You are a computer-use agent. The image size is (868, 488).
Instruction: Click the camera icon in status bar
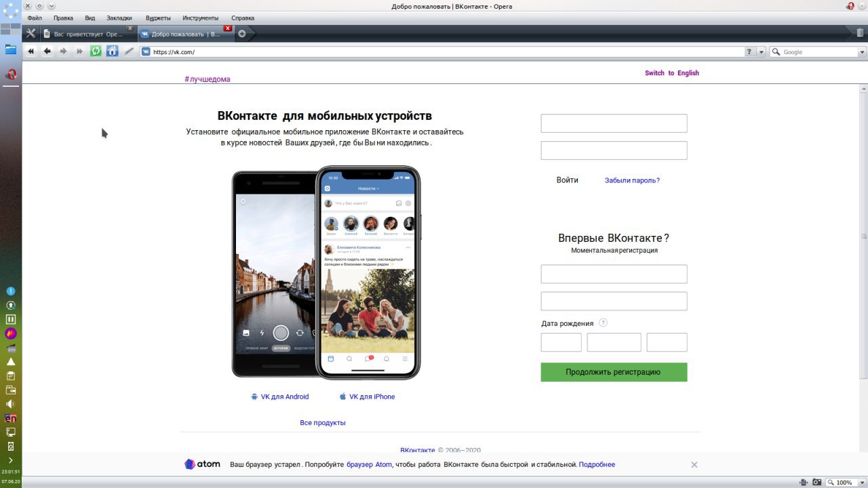click(x=817, y=483)
